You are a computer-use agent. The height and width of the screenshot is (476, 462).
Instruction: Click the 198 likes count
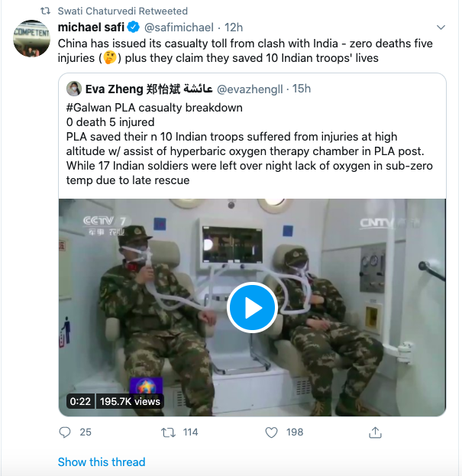coord(295,432)
